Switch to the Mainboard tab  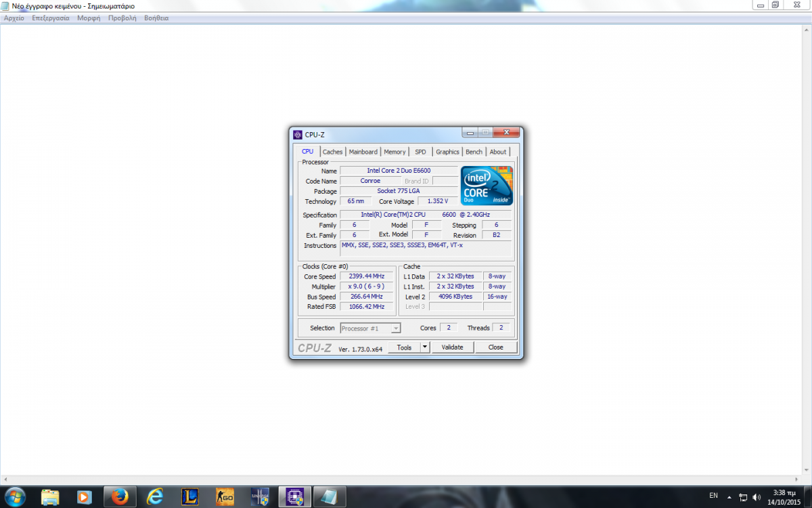click(363, 152)
